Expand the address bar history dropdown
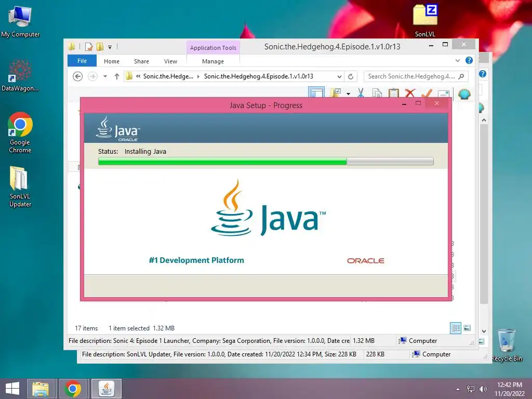Image resolution: width=532 pixels, height=399 pixels. pos(339,77)
